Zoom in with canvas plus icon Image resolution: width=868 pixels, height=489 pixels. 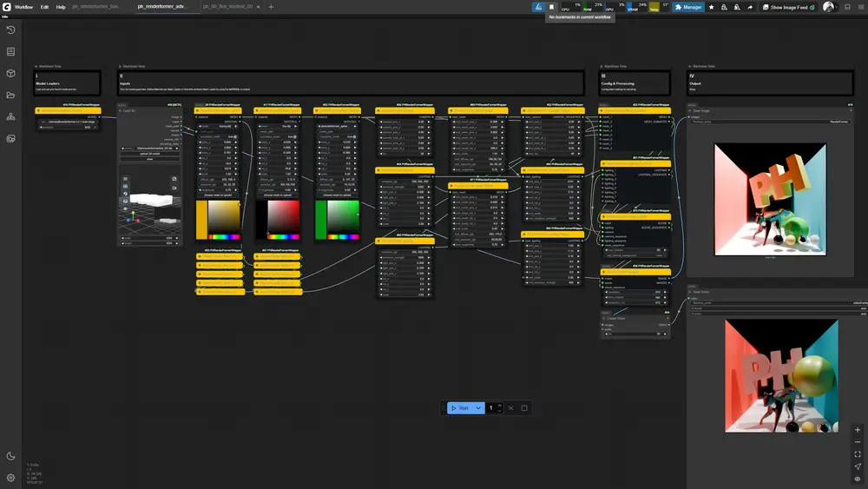click(858, 430)
